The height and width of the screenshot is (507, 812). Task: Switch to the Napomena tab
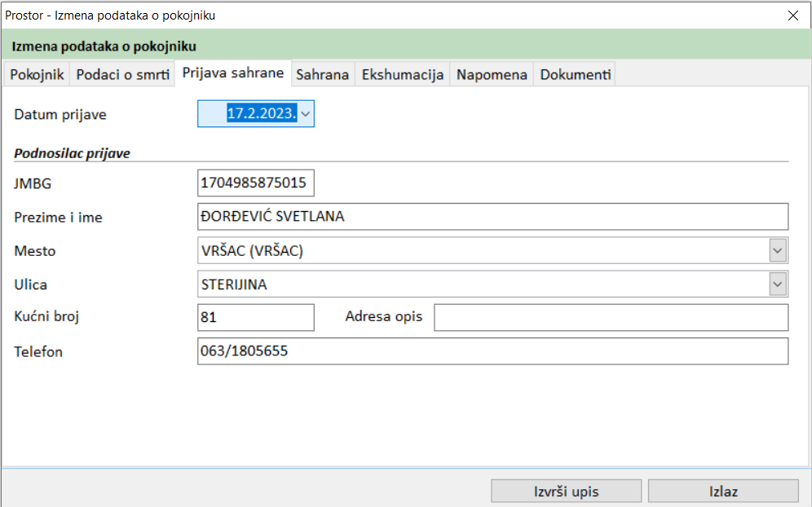click(492, 75)
